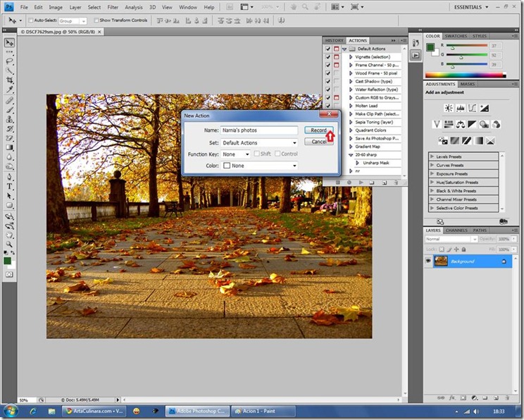Open the Essentials workspace switcher
Image resolution: width=524 pixels, height=420 pixels.
[471, 7]
